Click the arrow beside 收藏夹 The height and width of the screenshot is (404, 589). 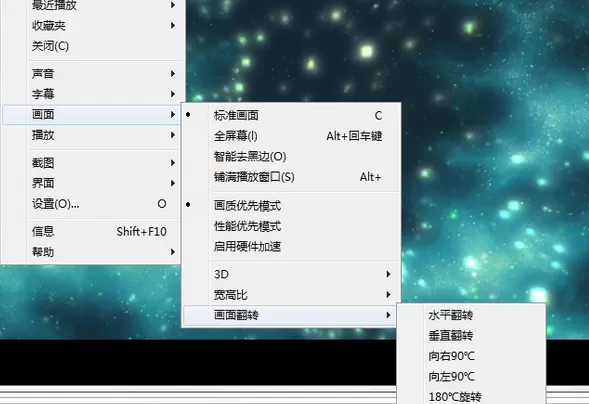pos(173,26)
